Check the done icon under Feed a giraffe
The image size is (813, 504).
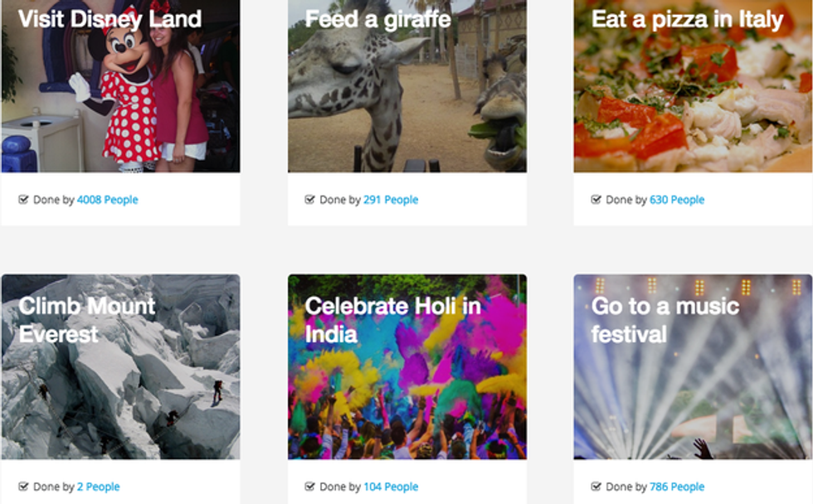(309, 200)
